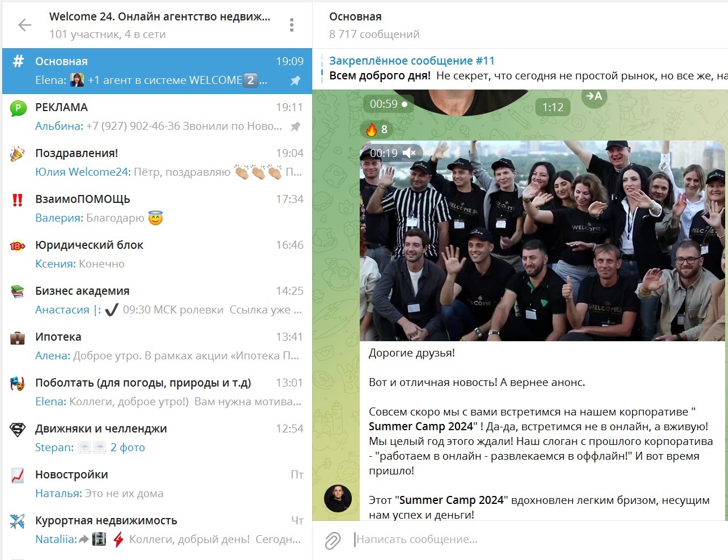Screen dimensions: 728x560
Task: Go back using the left arrow icon
Action: (25, 25)
